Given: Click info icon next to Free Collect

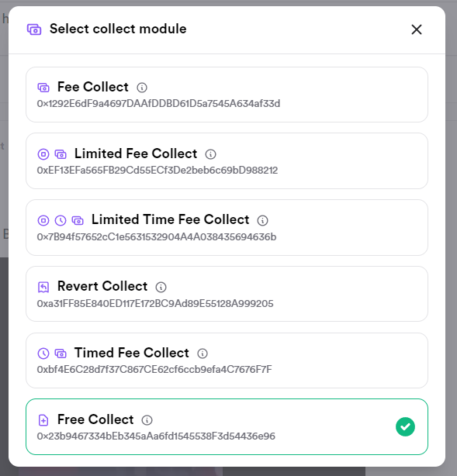Looking at the screenshot, I should [x=147, y=420].
